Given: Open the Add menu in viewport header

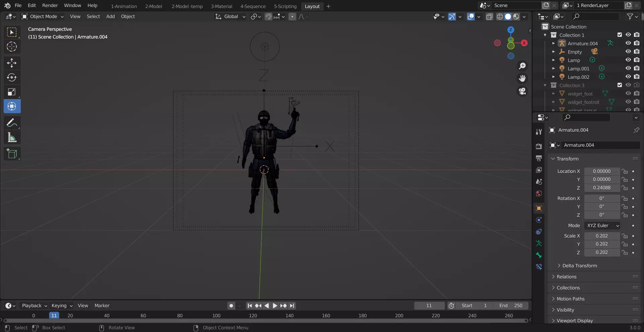Looking at the screenshot, I should click(110, 16).
